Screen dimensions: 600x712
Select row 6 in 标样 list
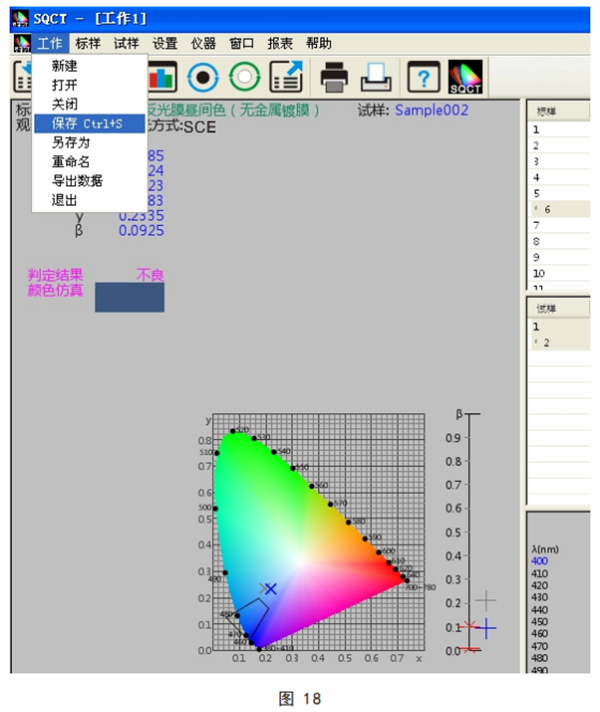click(555, 209)
